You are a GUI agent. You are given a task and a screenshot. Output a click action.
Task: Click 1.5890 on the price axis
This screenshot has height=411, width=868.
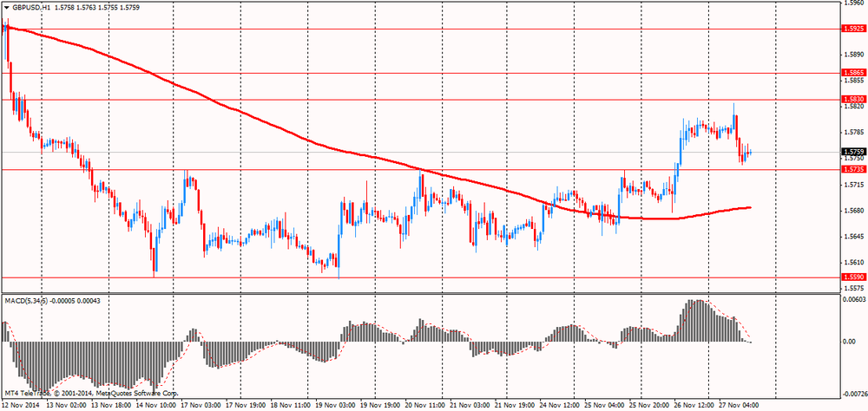pos(853,55)
